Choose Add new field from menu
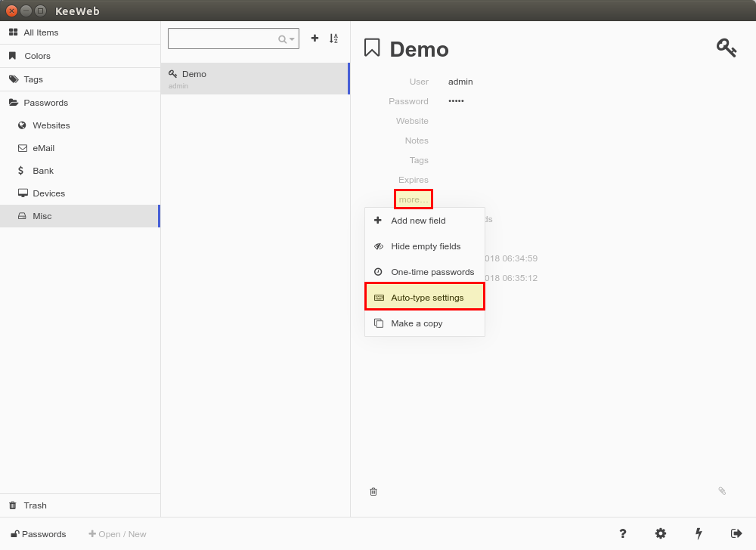The width and height of the screenshot is (756, 550). click(425, 221)
